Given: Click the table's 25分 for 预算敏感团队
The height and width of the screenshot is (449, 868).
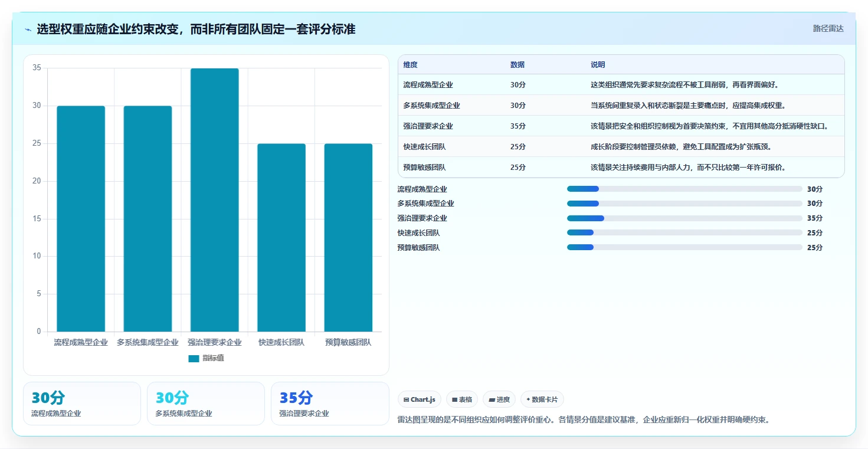Looking at the screenshot, I should coord(518,168).
